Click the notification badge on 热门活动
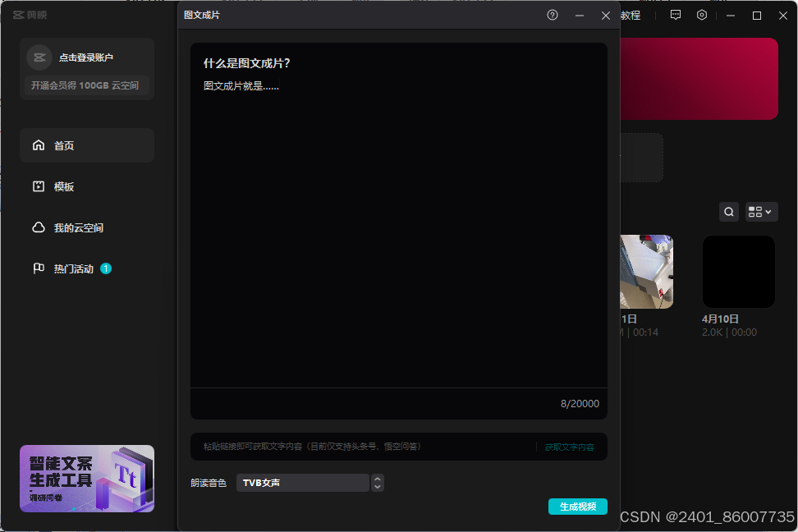798x532 pixels. (x=106, y=268)
